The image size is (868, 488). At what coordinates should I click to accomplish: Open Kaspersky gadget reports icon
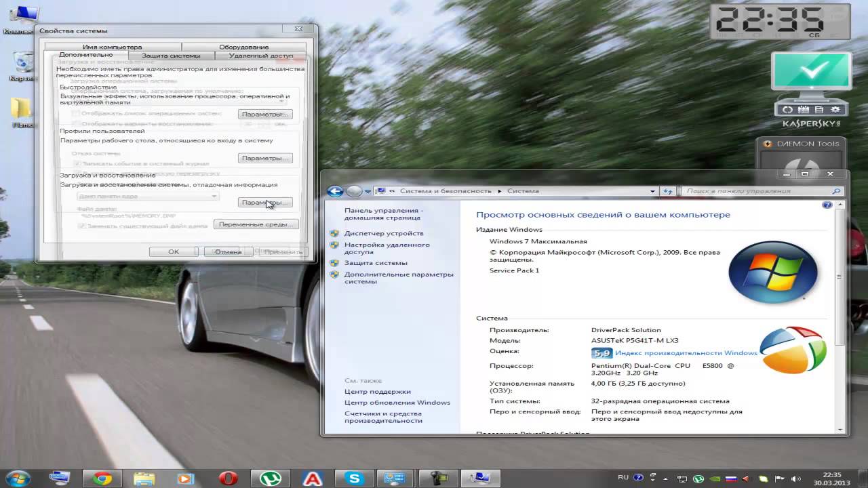820,110
